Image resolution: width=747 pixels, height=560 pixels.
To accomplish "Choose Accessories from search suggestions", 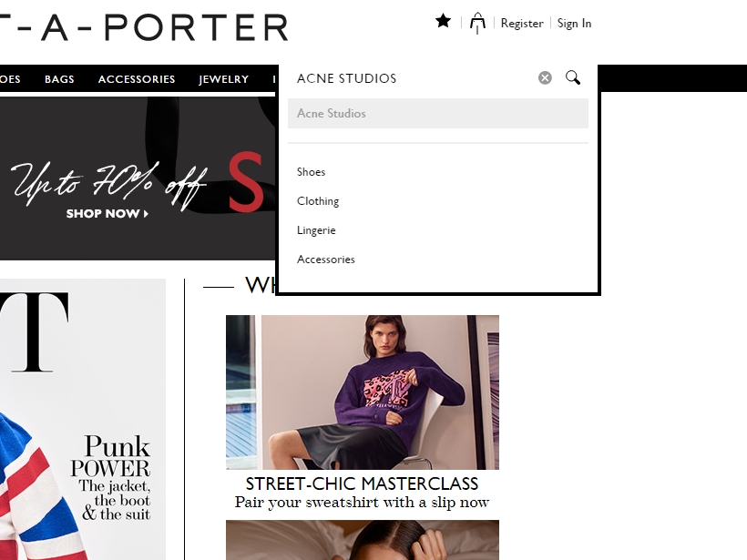I will point(326,260).
